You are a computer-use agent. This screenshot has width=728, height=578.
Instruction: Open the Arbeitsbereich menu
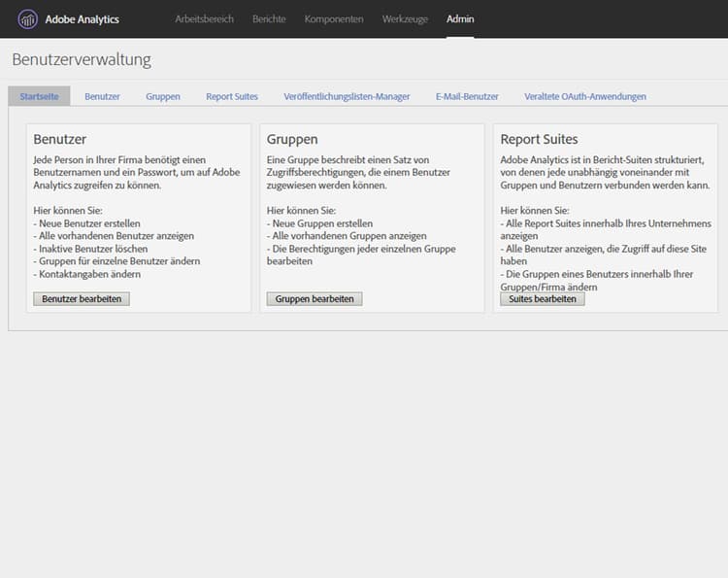pos(204,19)
